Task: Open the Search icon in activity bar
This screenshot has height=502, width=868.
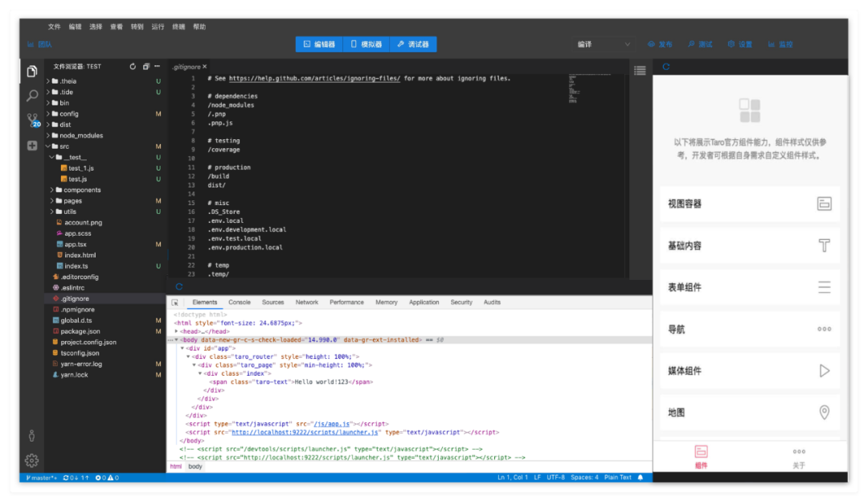Action: coord(32,95)
